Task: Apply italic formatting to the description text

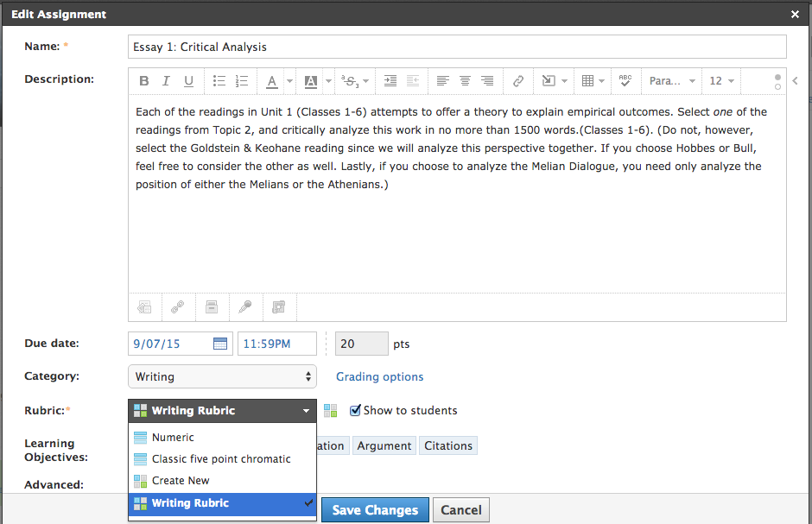Action: (167, 81)
